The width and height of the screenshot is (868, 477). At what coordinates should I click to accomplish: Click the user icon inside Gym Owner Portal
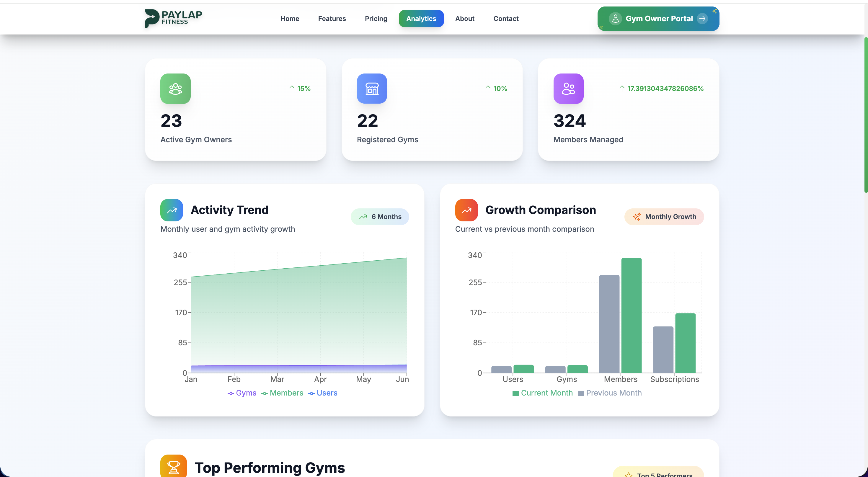coord(616,19)
